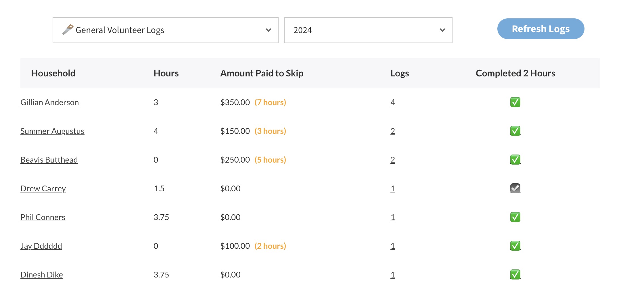The image size is (644, 293).
Task: Click Drew Carrey's gray incomplete checkmark
Action: point(515,188)
